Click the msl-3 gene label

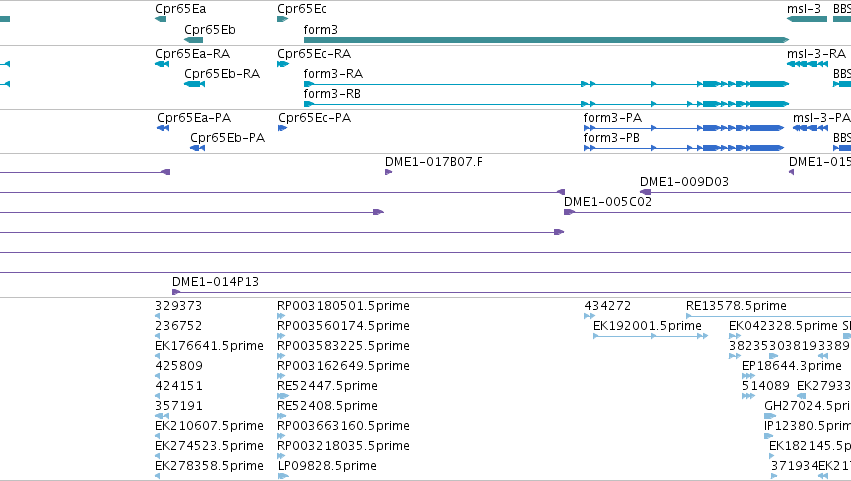(x=804, y=9)
